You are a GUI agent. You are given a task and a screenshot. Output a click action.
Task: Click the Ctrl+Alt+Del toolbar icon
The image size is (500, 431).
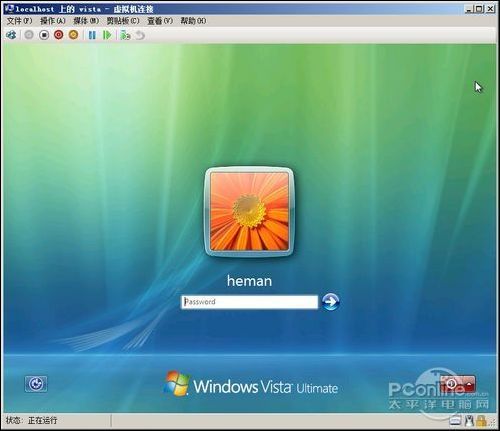(x=11, y=35)
